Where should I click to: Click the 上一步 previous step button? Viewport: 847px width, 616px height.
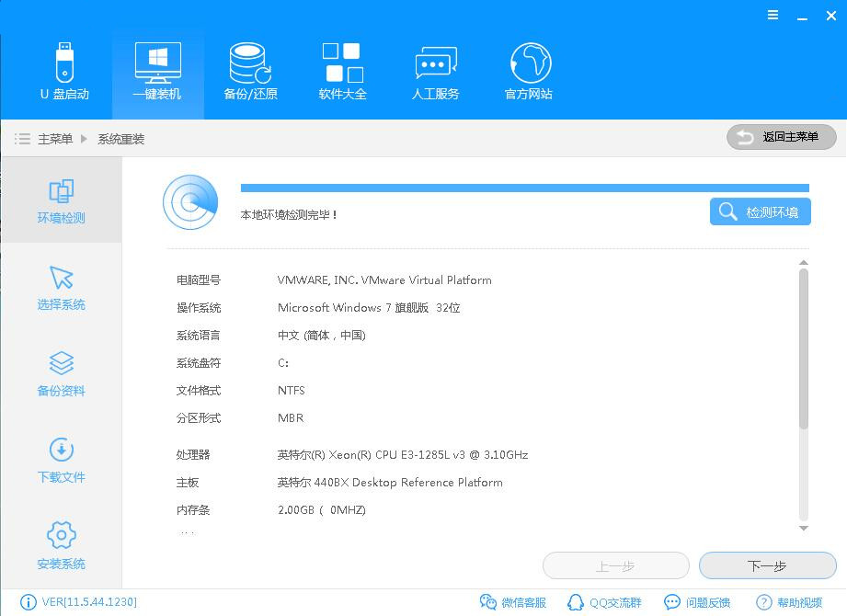coord(616,565)
